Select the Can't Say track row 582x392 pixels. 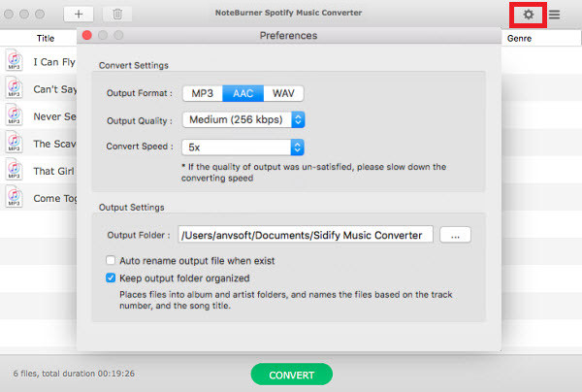pos(39,87)
